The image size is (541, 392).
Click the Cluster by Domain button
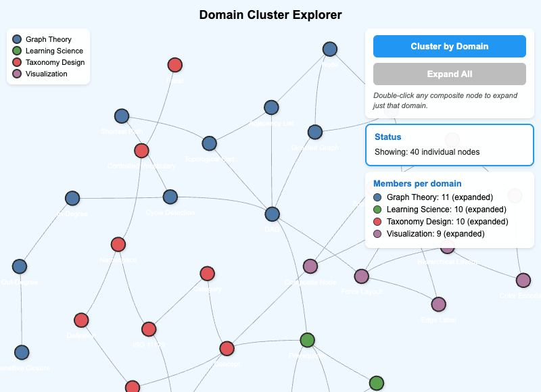pos(450,46)
